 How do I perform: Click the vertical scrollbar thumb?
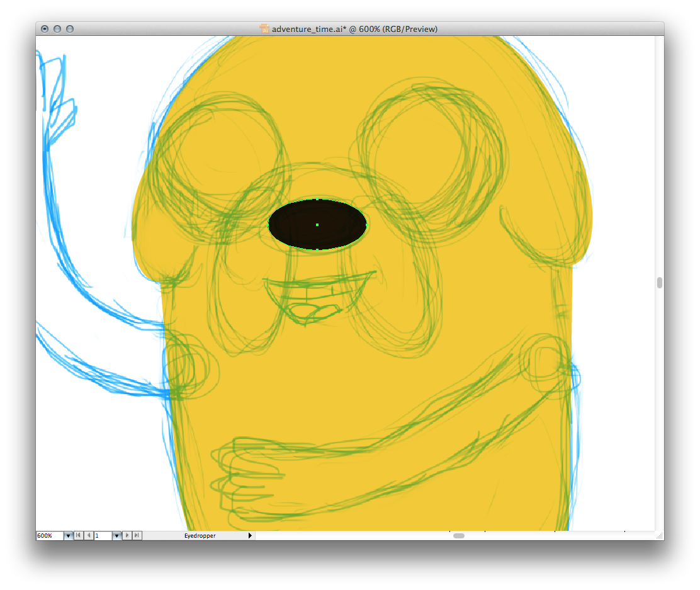659,283
